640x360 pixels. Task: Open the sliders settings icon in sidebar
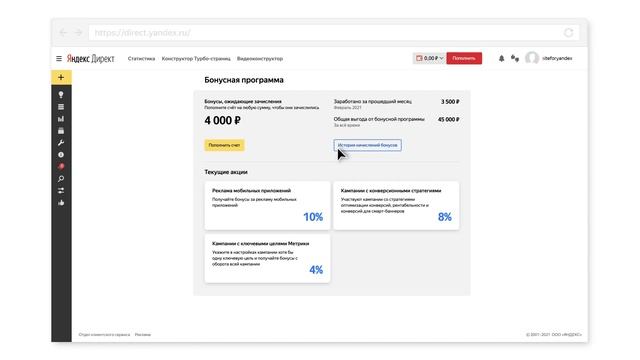(61, 191)
